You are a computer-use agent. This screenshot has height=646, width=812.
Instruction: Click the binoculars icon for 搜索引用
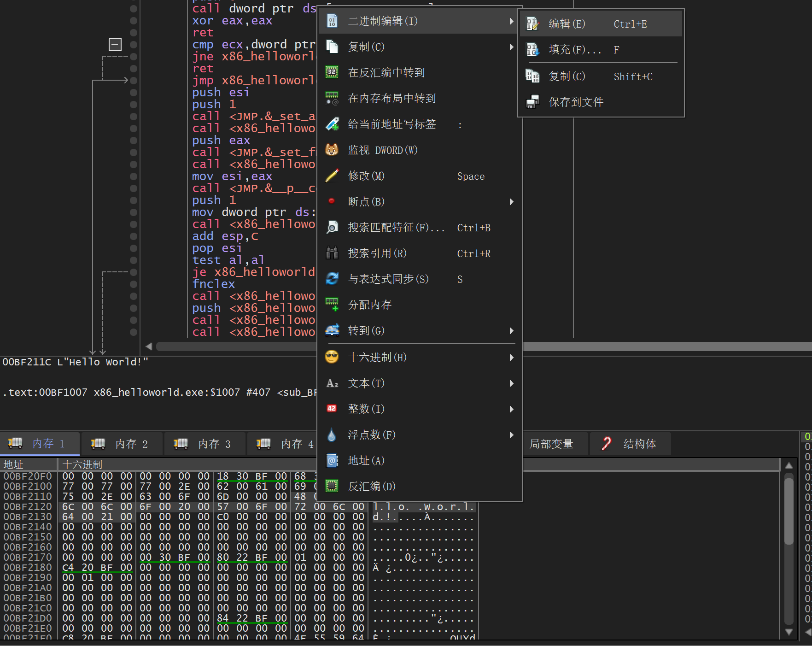(x=332, y=253)
